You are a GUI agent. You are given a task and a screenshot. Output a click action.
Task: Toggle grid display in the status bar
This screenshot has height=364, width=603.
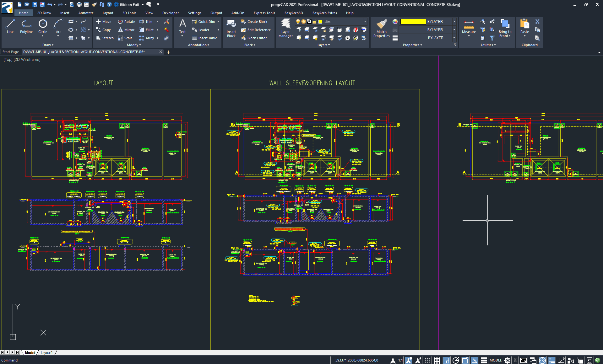(x=437, y=360)
